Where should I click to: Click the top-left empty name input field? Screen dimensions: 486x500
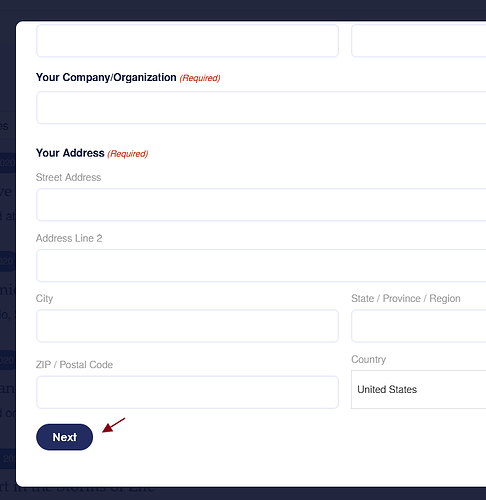tap(187, 40)
